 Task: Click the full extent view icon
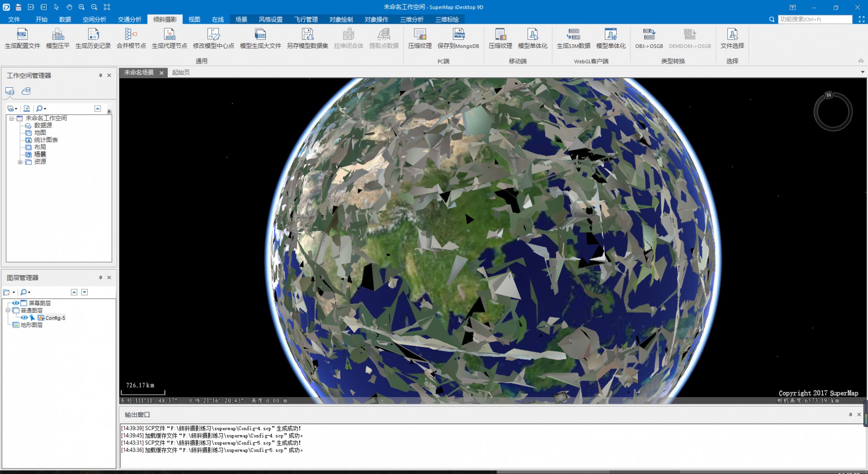point(107,7)
